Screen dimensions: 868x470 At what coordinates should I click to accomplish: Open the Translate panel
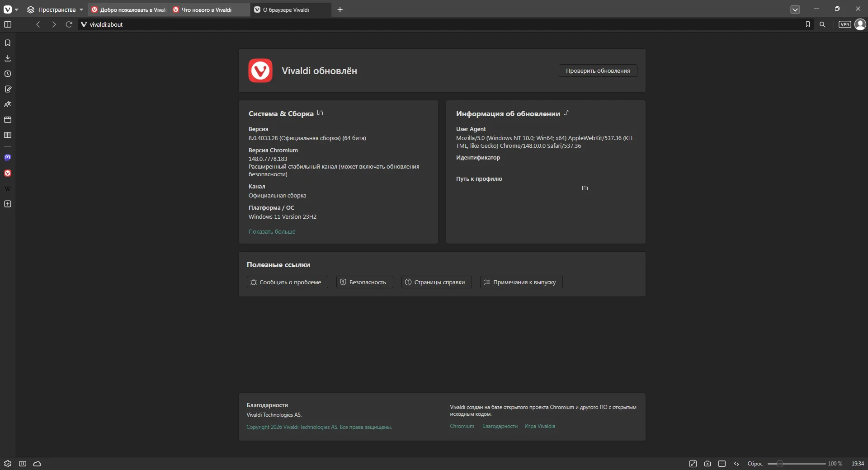(x=8, y=104)
